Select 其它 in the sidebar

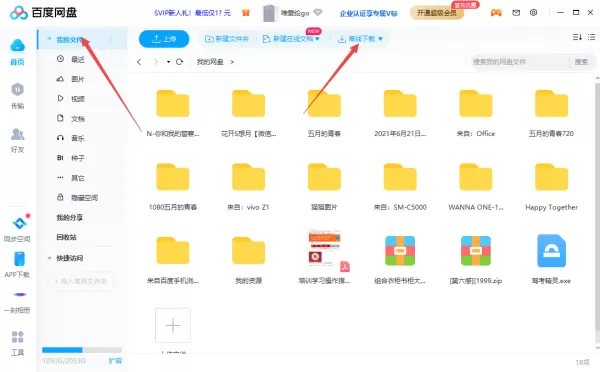tap(78, 178)
